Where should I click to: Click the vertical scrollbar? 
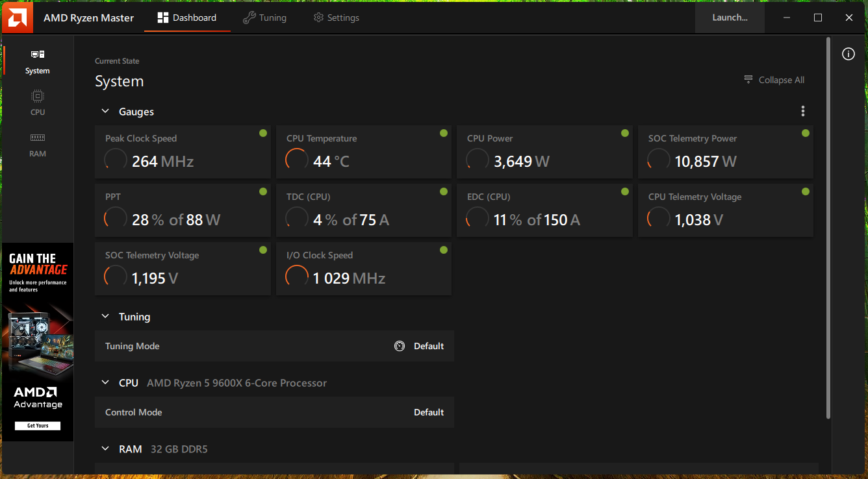[x=828, y=227]
